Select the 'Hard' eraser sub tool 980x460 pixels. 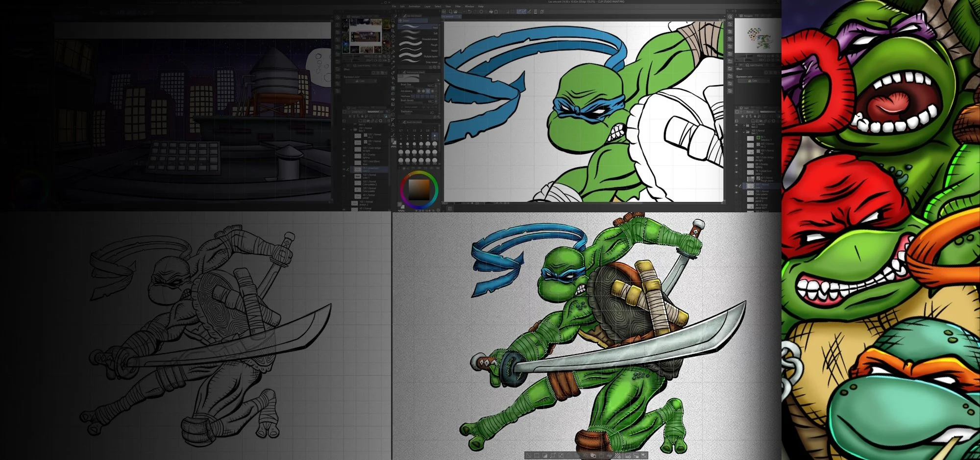point(418,26)
